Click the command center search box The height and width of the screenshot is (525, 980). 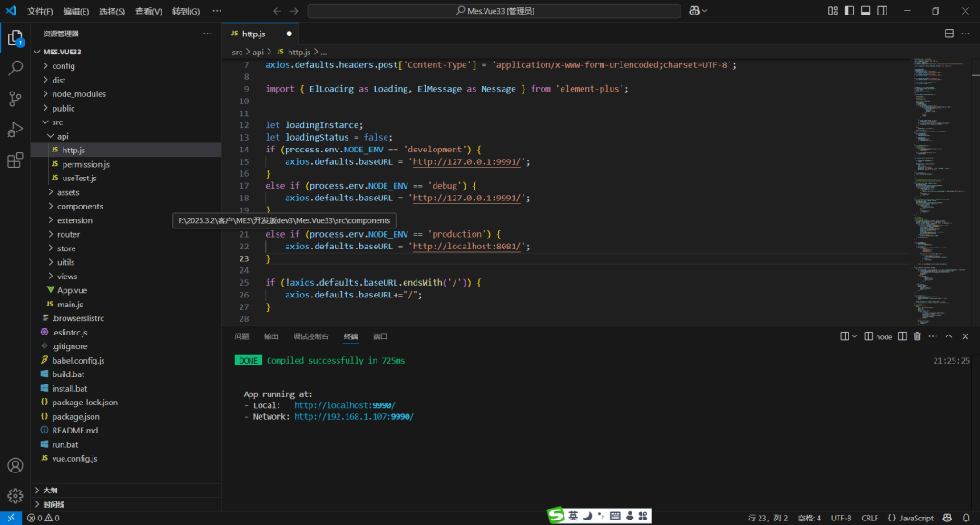click(x=494, y=11)
